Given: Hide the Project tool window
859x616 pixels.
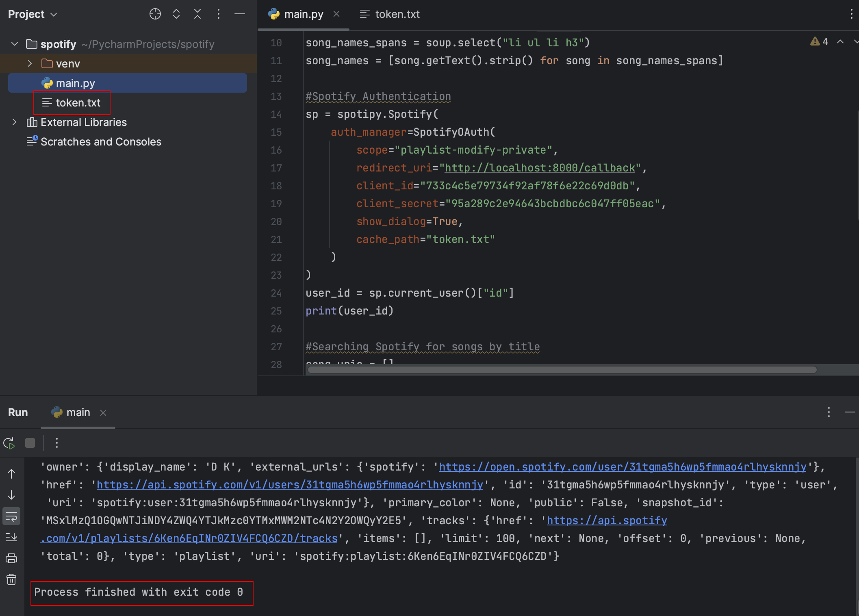Looking at the screenshot, I should [240, 14].
